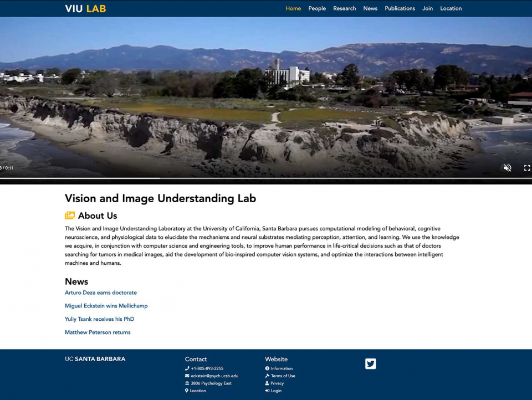The height and width of the screenshot is (400, 532).
Task: Click the envelope email icon in footer
Action: coord(187,376)
